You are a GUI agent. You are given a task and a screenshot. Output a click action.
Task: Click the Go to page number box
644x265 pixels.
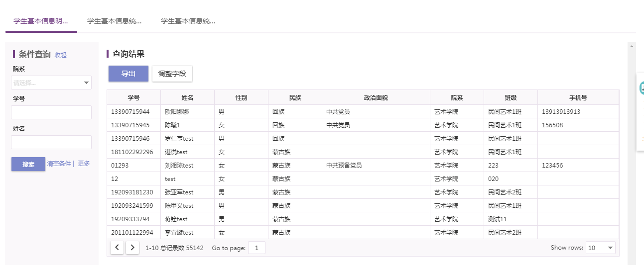[257, 248]
